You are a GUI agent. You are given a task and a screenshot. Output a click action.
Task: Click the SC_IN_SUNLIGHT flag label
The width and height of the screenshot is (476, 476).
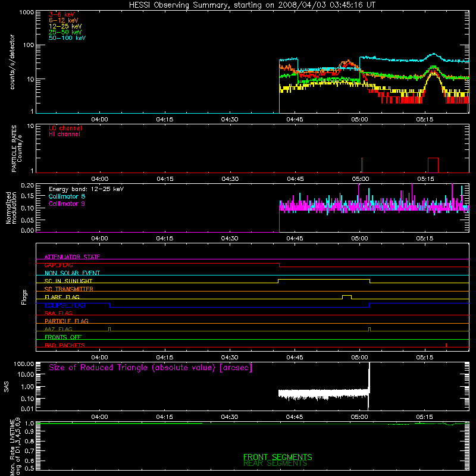(x=68, y=281)
